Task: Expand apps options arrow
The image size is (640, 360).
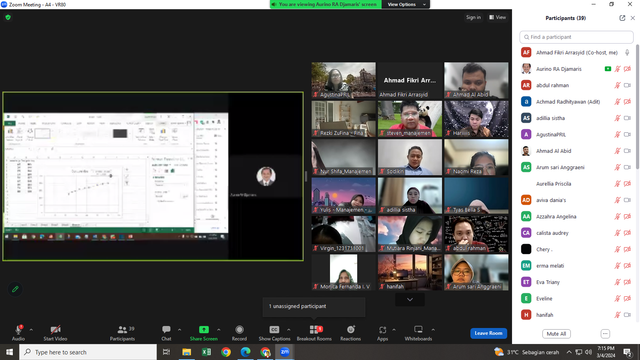Action: (x=394, y=329)
